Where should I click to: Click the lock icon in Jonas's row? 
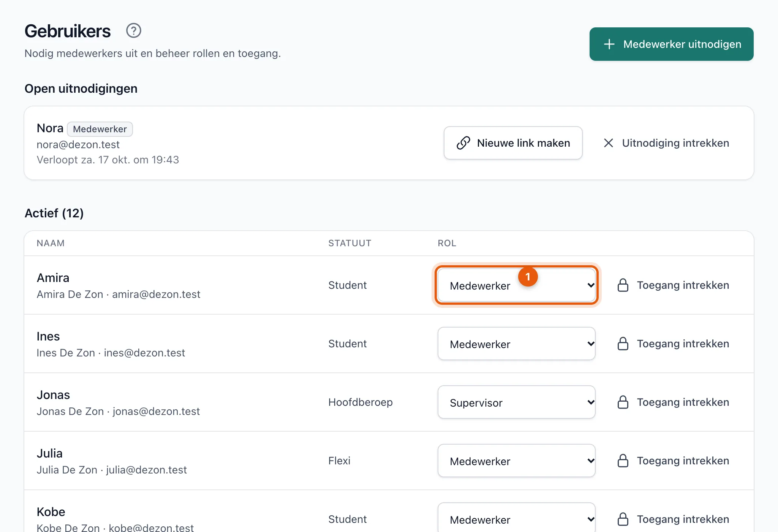[x=623, y=402]
